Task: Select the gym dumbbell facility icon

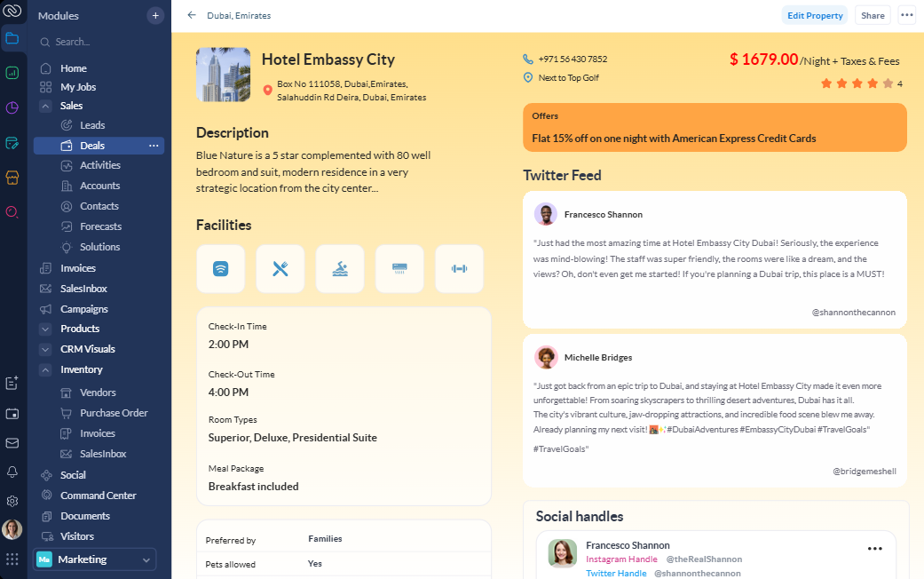Action: (x=458, y=268)
